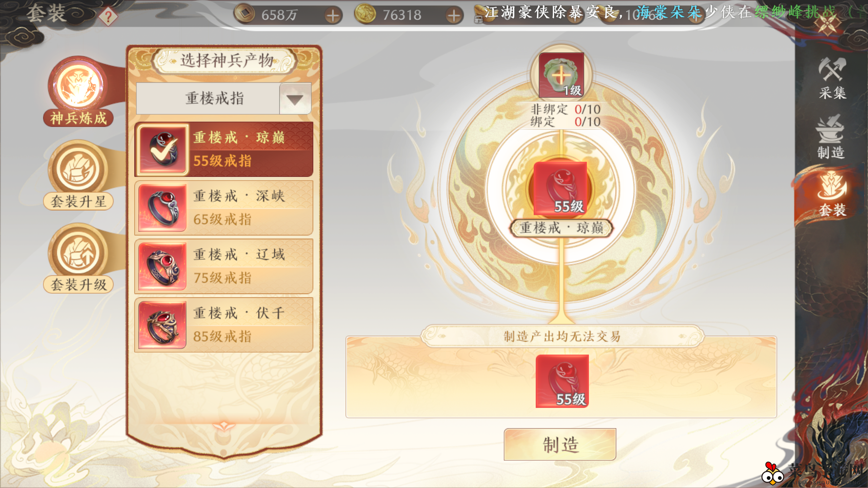
Task: Select checked 重楼戒·琼巅 55级 ring
Action: tap(224, 149)
